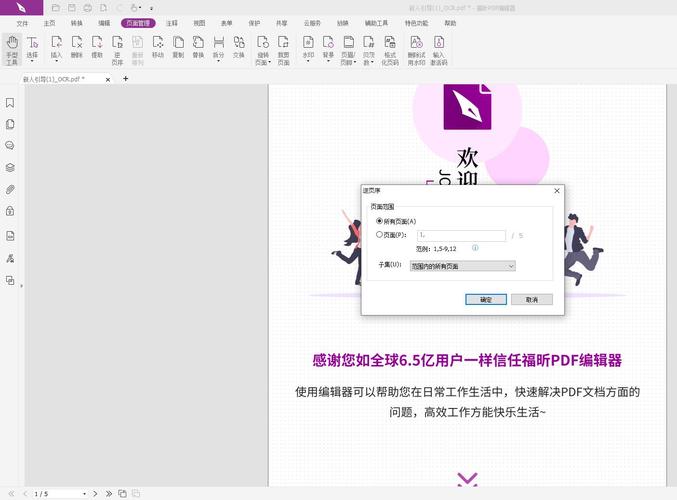This screenshot has height=500, width=677.
Task: Select the 页面(P) radio button
Action: pyautogui.click(x=380, y=235)
